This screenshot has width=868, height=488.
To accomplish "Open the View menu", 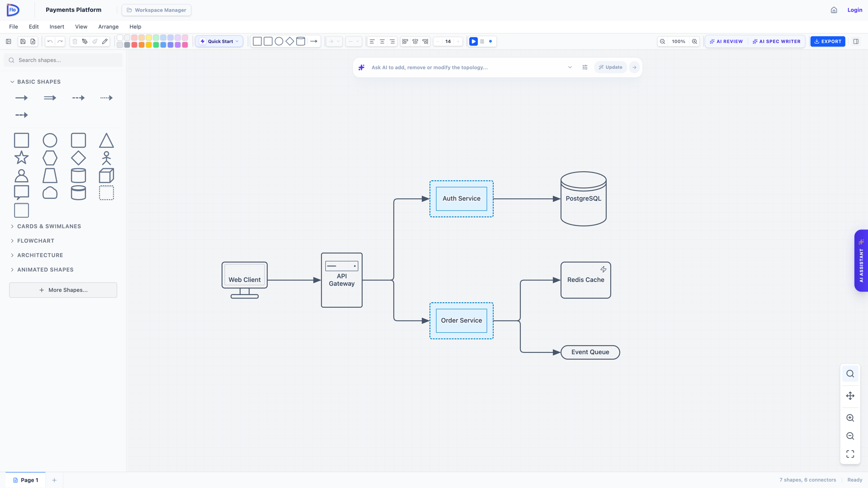I will [81, 27].
